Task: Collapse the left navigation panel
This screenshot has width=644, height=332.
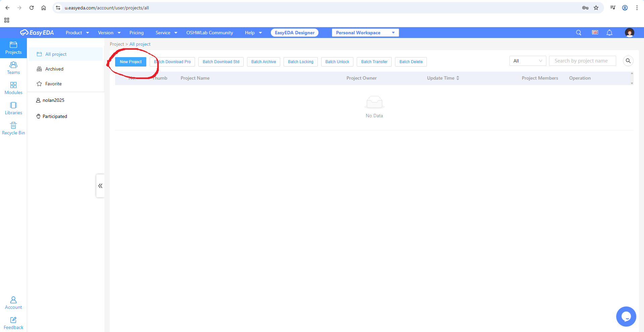Action: pyautogui.click(x=100, y=186)
